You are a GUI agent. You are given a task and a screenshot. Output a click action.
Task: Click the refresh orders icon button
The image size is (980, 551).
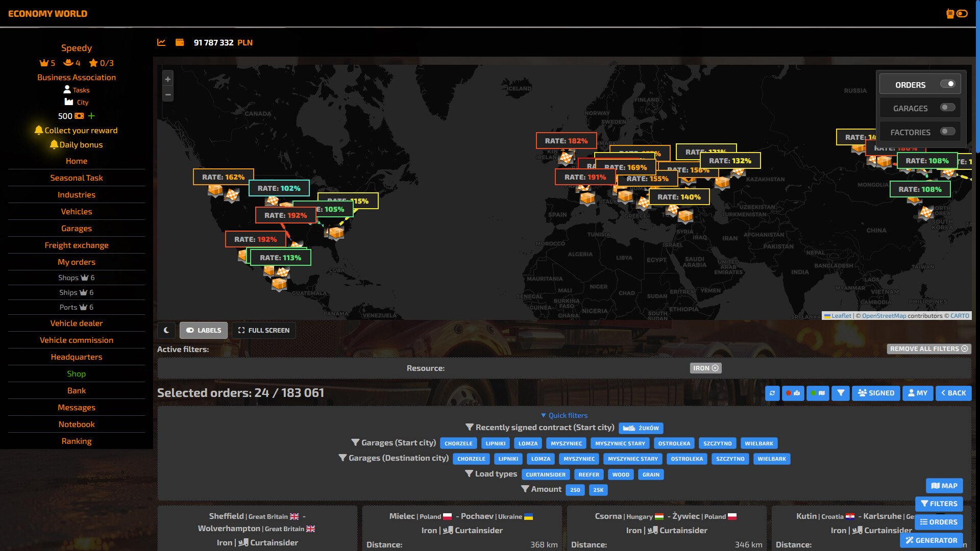[772, 393]
